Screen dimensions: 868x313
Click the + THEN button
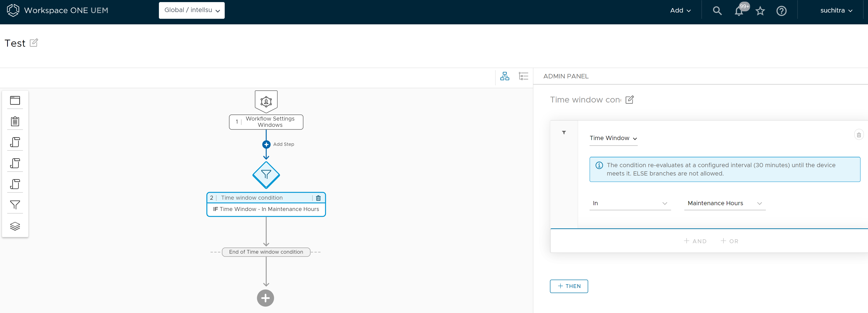pos(569,286)
